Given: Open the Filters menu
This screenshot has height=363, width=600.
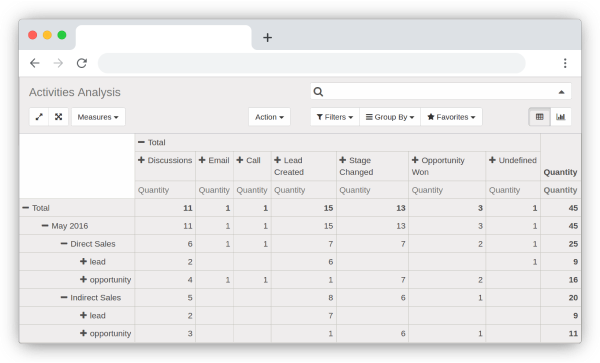Looking at the screenshot, I should tap(335, 117).
